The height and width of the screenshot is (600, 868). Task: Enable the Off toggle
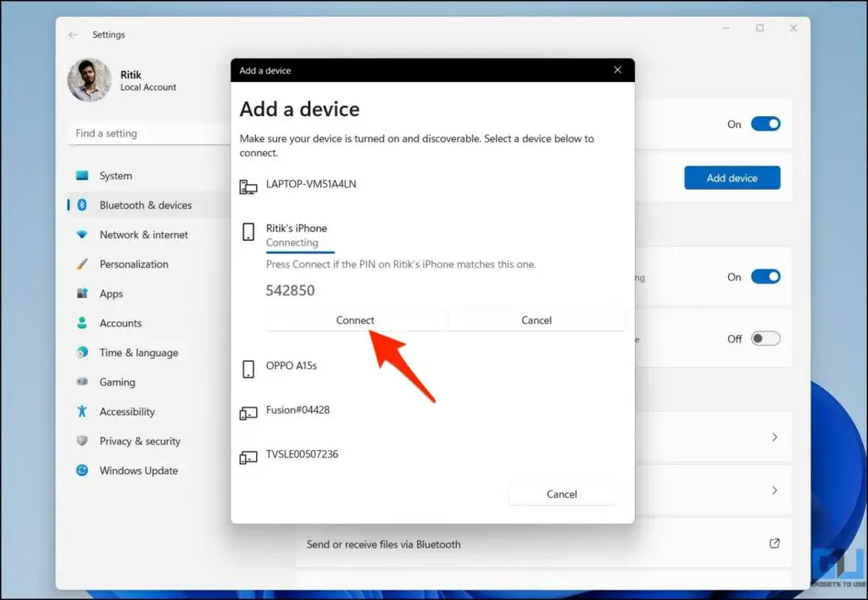pyautogui.click(x=765, y=338)
